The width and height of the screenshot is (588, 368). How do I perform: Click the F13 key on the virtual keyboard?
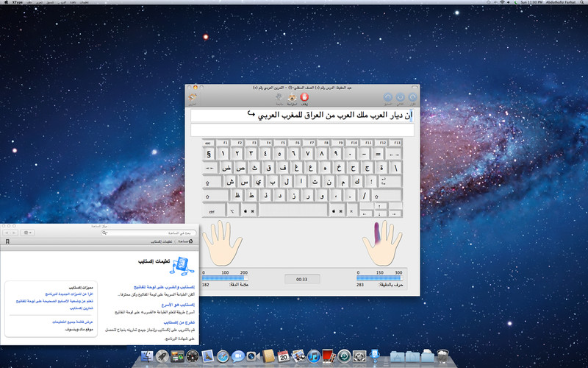(397, 143)
